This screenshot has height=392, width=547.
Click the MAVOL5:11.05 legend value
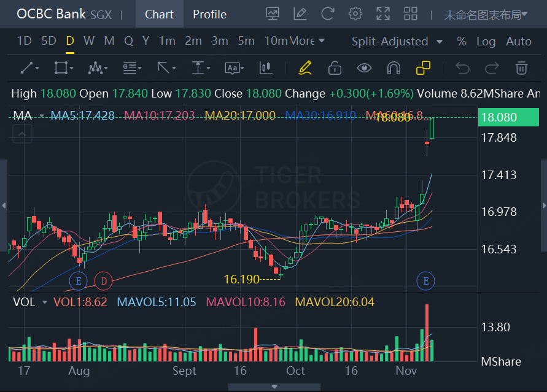point(157,302)
